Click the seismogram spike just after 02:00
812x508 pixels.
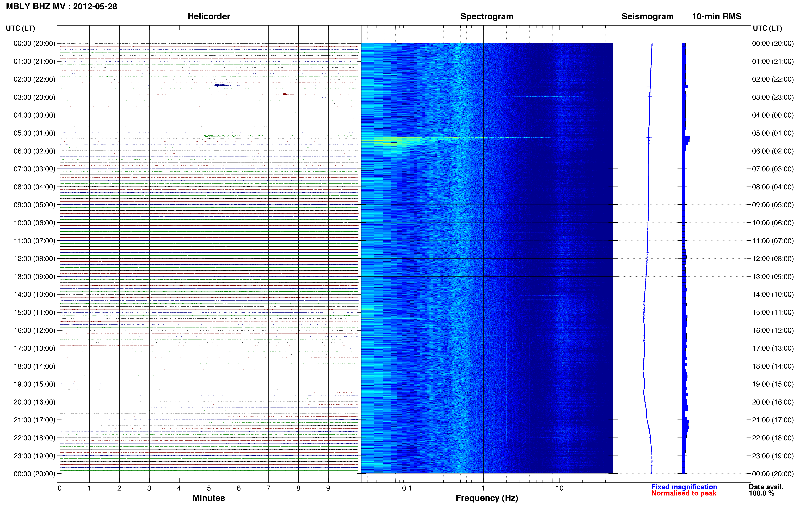click(x=650, y=87)
